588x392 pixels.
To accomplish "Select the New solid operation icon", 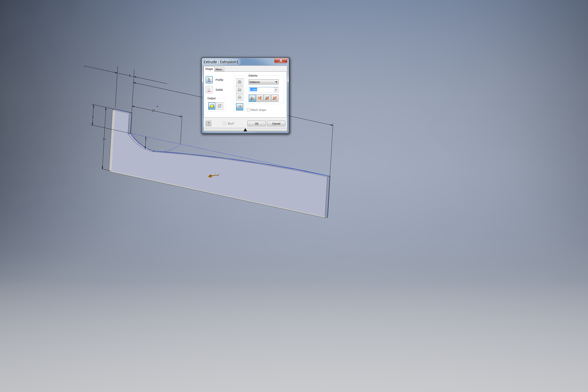I will point(240,107).
